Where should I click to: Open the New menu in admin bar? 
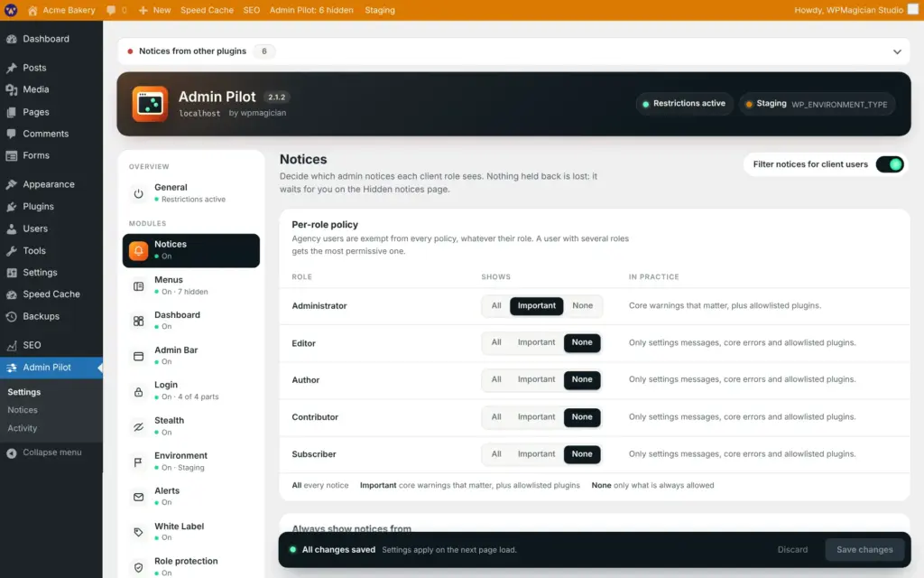tap(154, 10)
